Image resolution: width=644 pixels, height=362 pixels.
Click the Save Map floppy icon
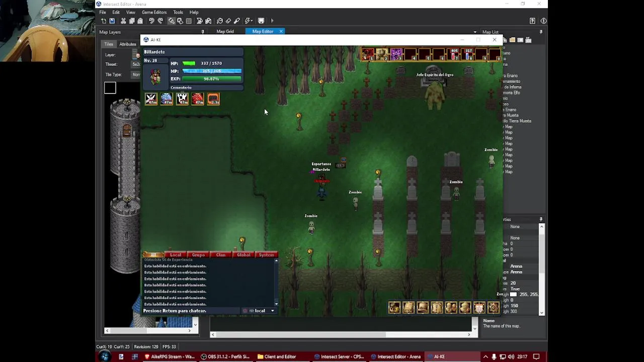[x=112, y=21]
